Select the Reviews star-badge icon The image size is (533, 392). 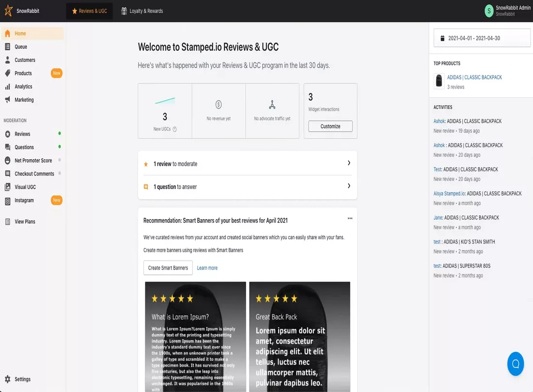click(x=7, y=134)
